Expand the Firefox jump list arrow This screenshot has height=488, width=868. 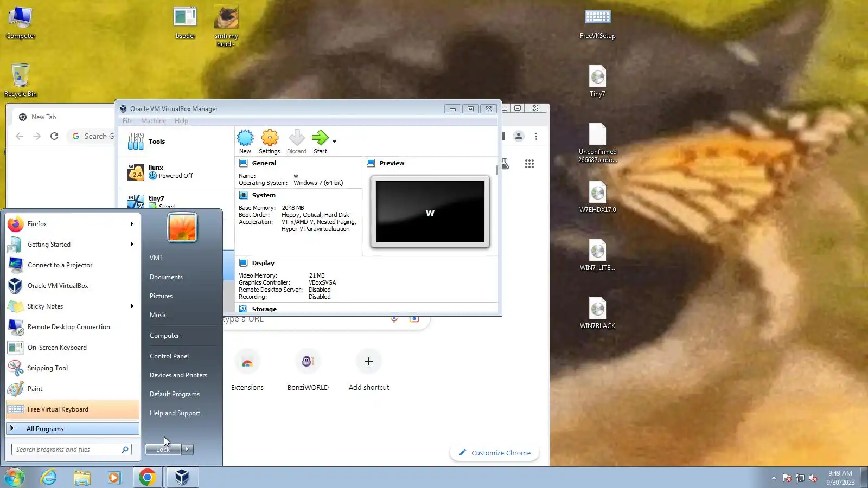132,224
